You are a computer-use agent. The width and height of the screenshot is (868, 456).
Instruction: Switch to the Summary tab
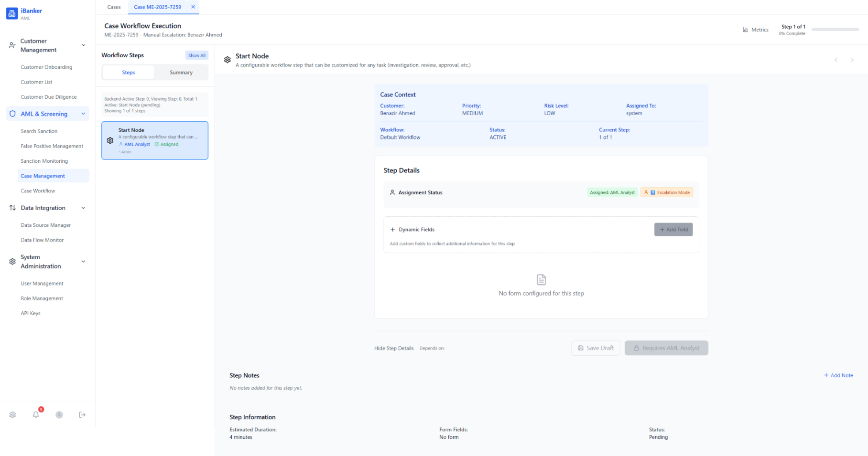pyautogui.click(x=181, y=73)
